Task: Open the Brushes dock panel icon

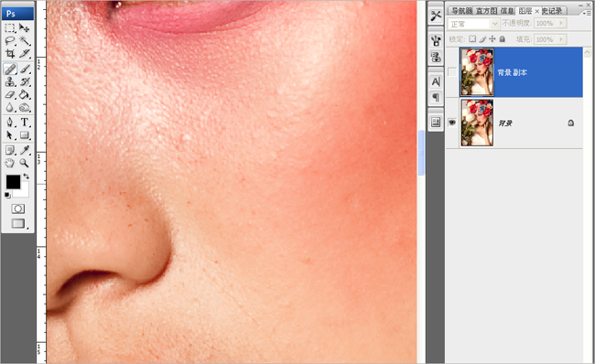Action: click(x=436, y=41)
